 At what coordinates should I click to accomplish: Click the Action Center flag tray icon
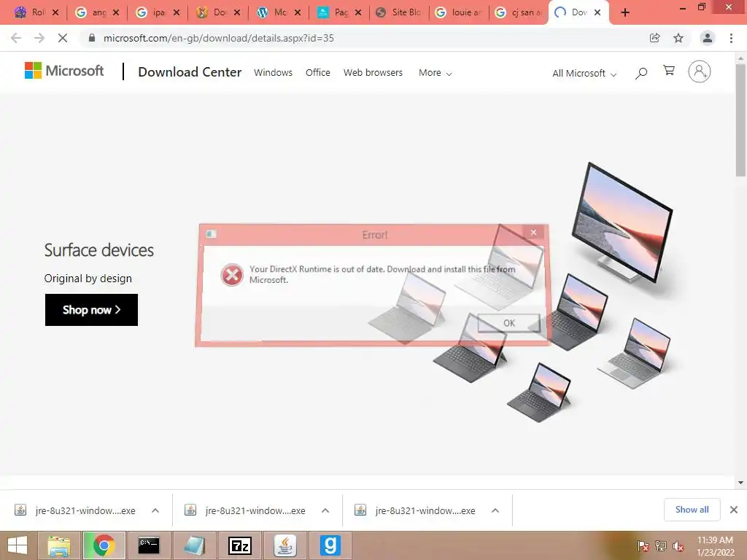pos(643,546)
